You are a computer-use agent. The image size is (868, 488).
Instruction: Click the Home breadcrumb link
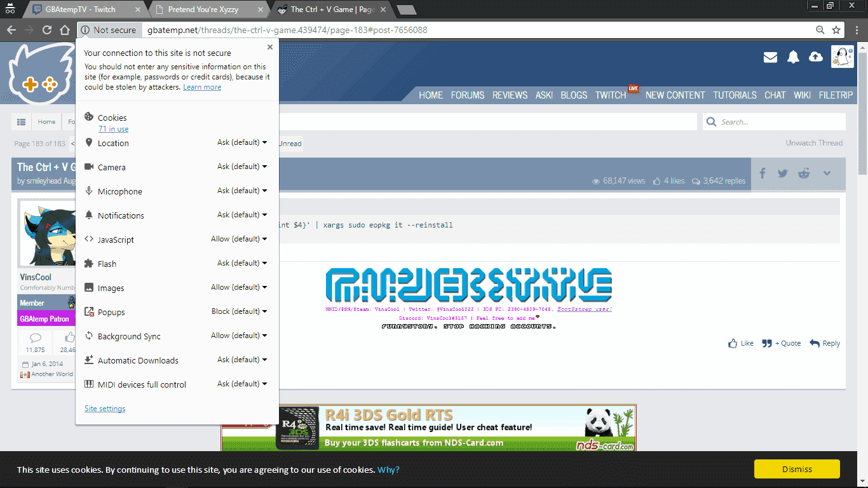pos(46,122)
